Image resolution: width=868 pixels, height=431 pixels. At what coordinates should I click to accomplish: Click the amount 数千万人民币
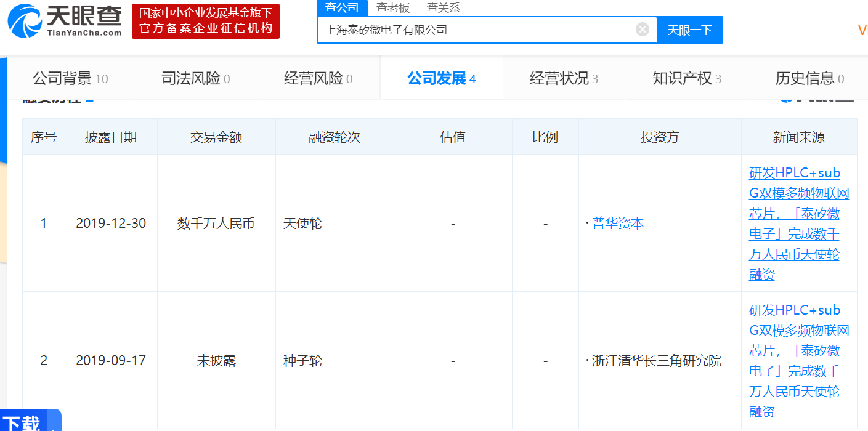tap(216, 224)
